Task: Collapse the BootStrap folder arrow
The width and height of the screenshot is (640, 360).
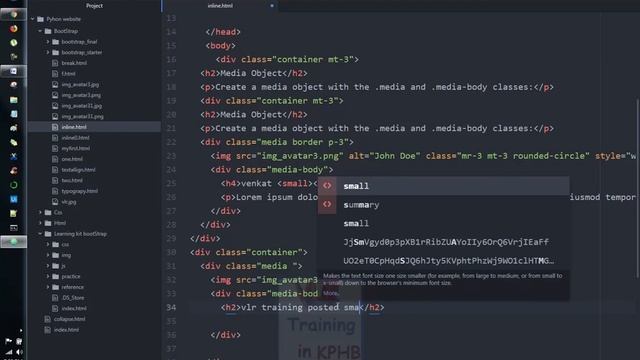Action: (x=40, y=31)
